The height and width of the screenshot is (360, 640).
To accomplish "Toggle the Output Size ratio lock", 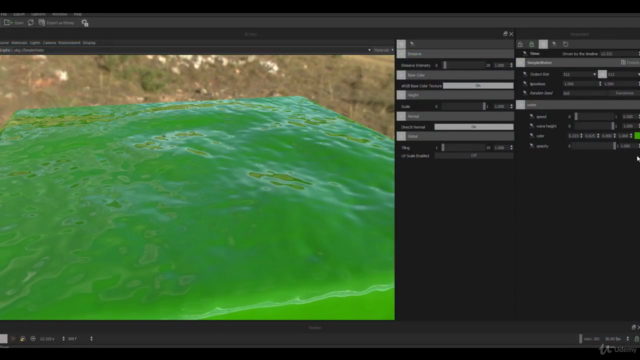I will point(602,74).
